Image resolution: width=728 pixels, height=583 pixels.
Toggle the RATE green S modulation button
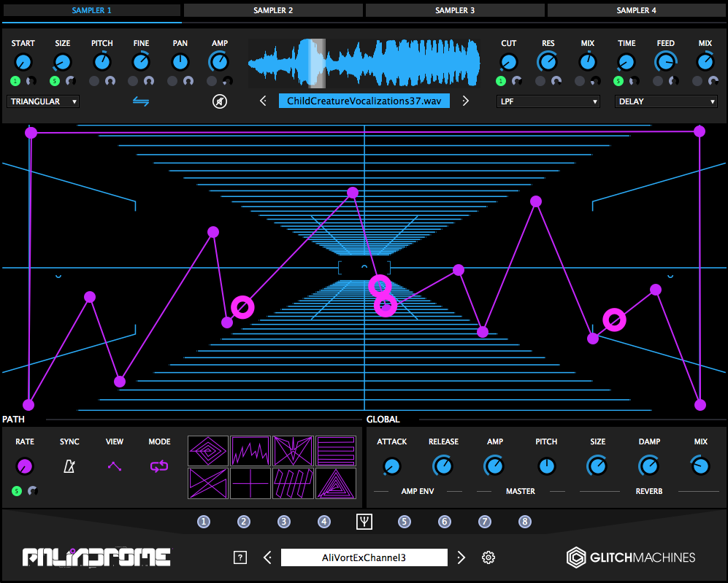coord(17,491)
